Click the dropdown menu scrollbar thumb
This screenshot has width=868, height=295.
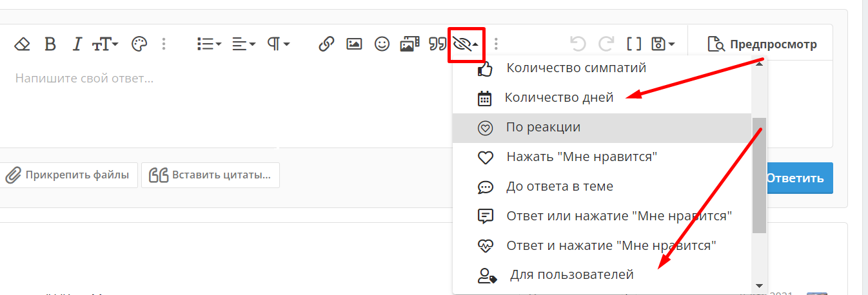759,175
